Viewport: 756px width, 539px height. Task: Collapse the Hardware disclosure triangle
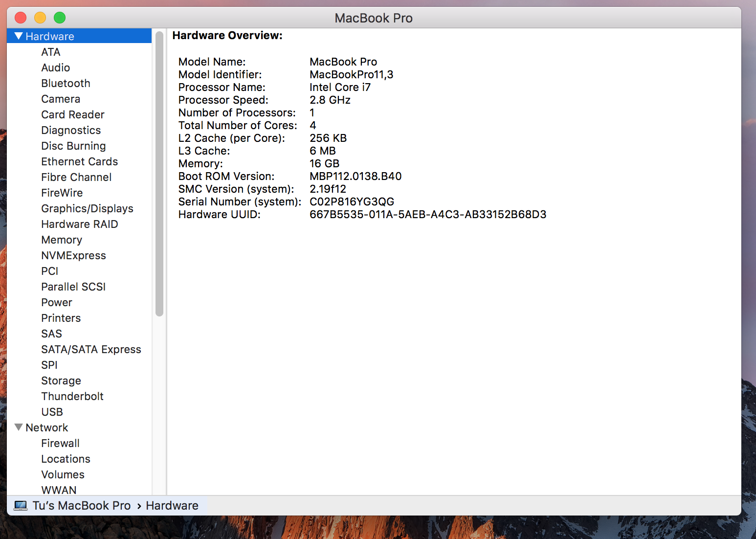pyautogui.click(x=19, y=36)
